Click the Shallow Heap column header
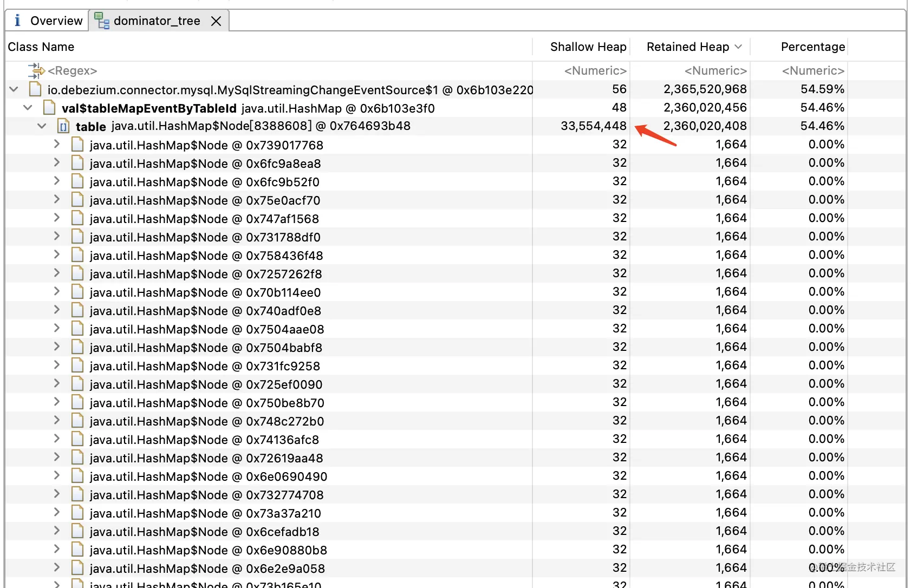The height and width of the screenshot is (588, 911). (588, 47)
